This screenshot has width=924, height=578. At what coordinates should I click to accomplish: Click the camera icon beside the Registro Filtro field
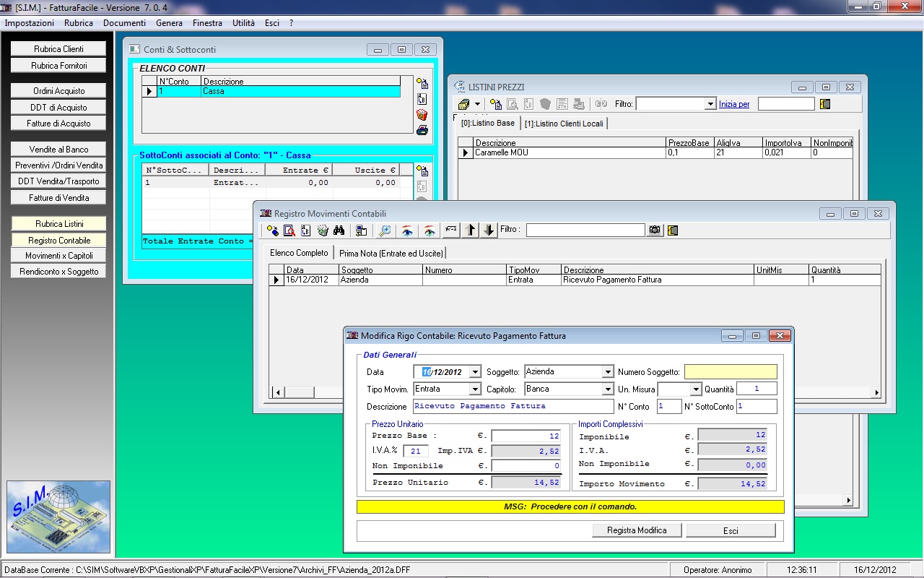[655, 230]
